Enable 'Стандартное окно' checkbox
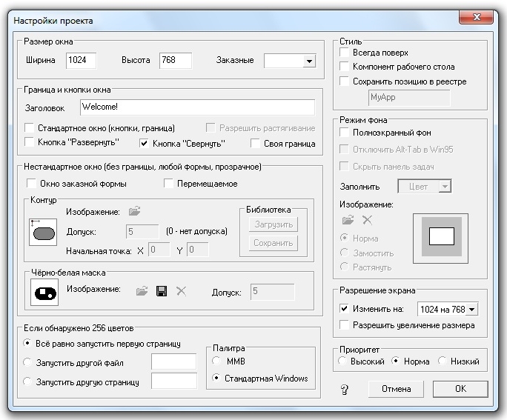This screenshot has width=507, height=420. (30, 127)
